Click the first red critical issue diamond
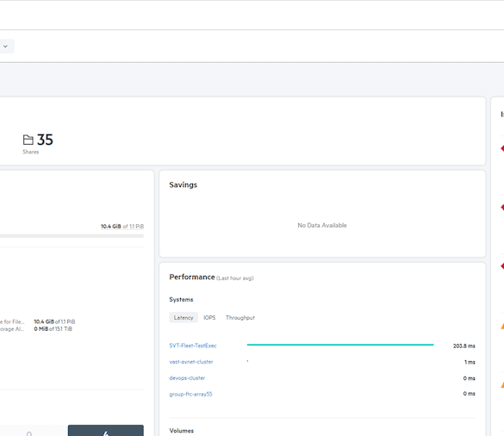Viewport: 504px width, 436px height. 502,148
